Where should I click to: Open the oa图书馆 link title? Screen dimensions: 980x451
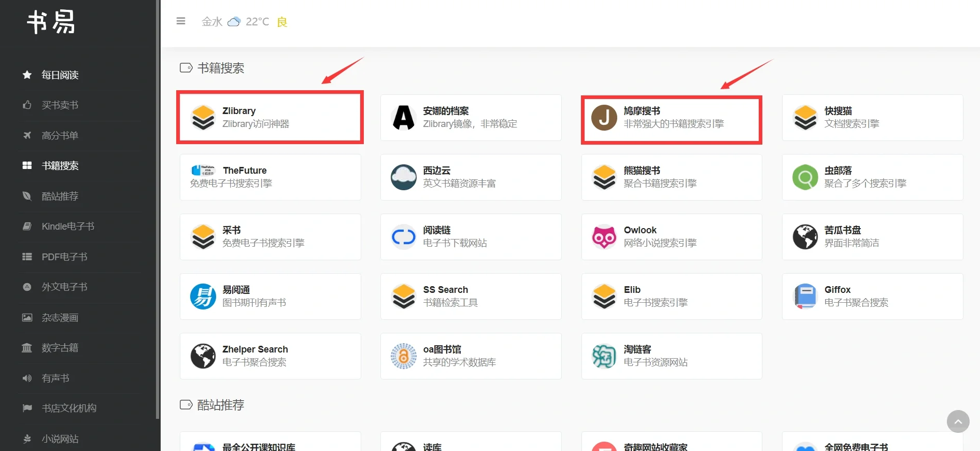(442, 349)
